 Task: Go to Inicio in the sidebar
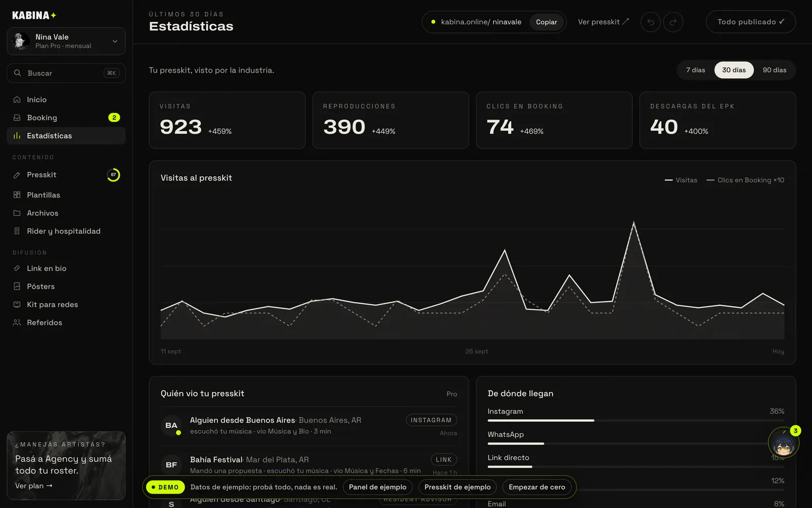(x=66, y=100)
